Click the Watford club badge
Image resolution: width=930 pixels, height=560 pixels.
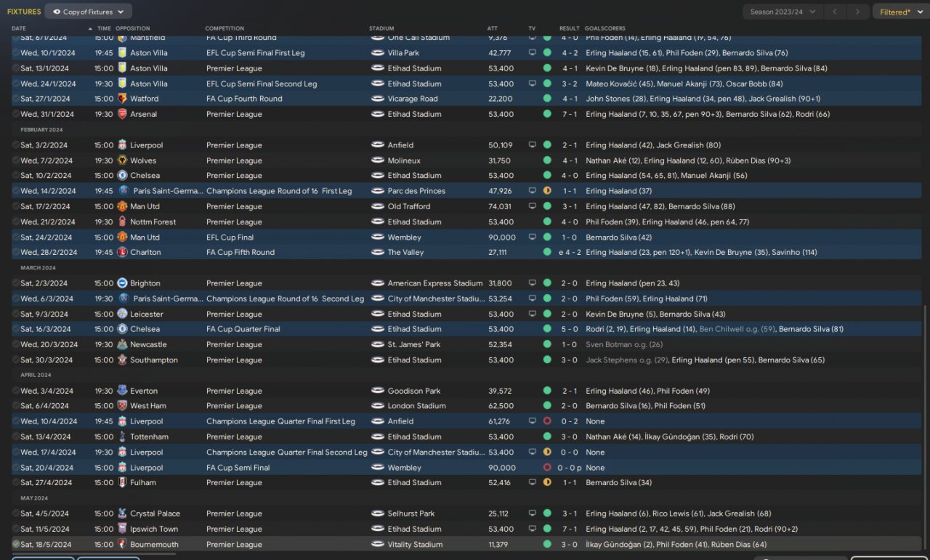121,99
